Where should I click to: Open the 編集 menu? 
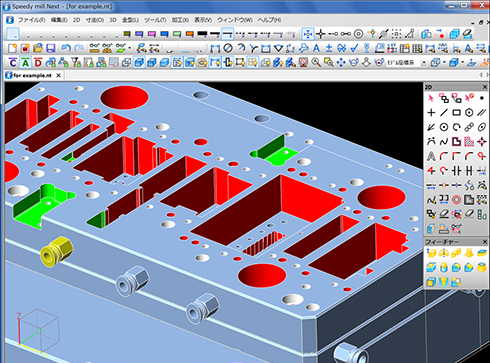coord(59,20)
